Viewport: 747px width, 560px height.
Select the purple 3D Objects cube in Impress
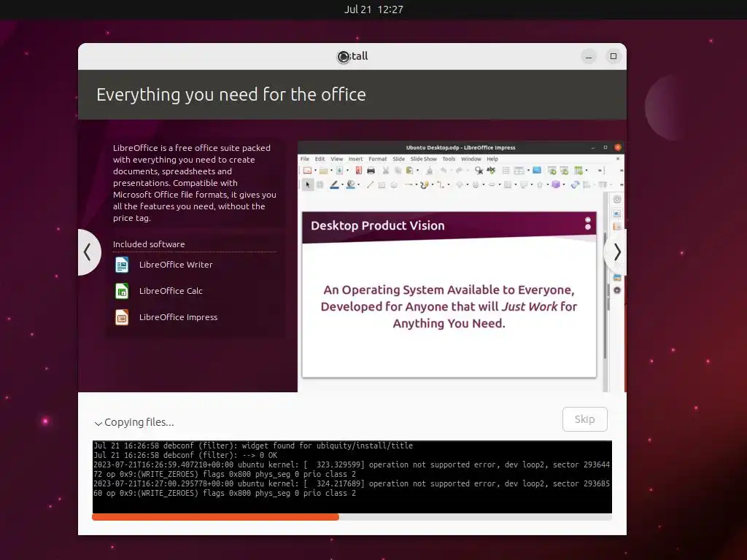[x=556, y=184]
